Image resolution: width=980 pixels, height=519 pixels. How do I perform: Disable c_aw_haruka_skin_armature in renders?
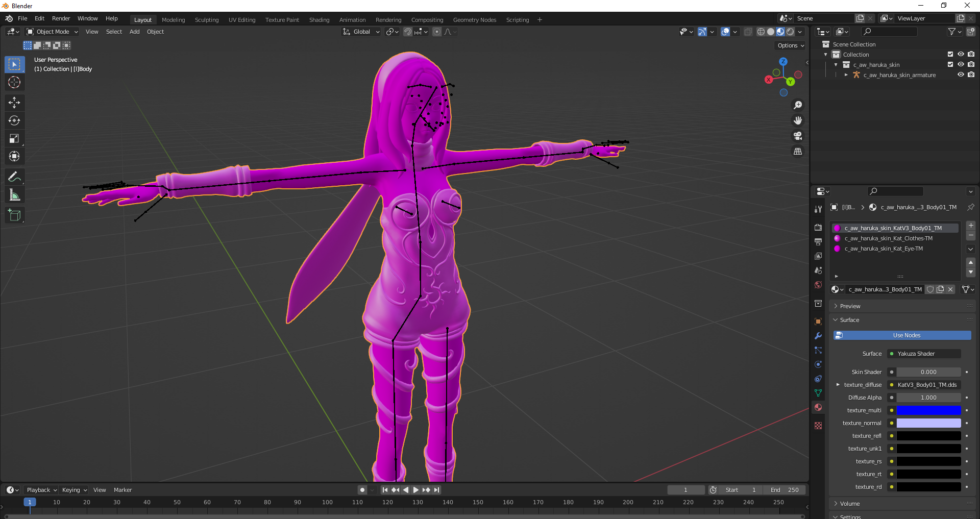pos(971,75)
